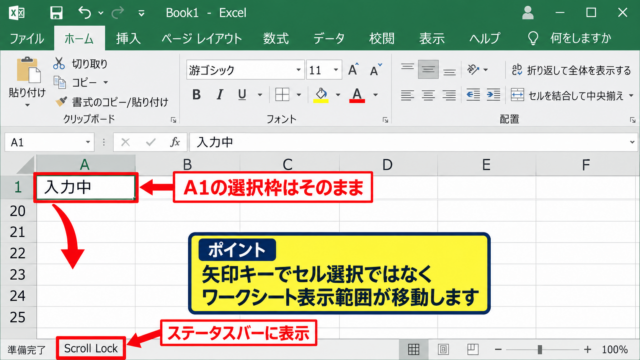
Task: Copy selection with コピー
Action: tap(76, 82)
